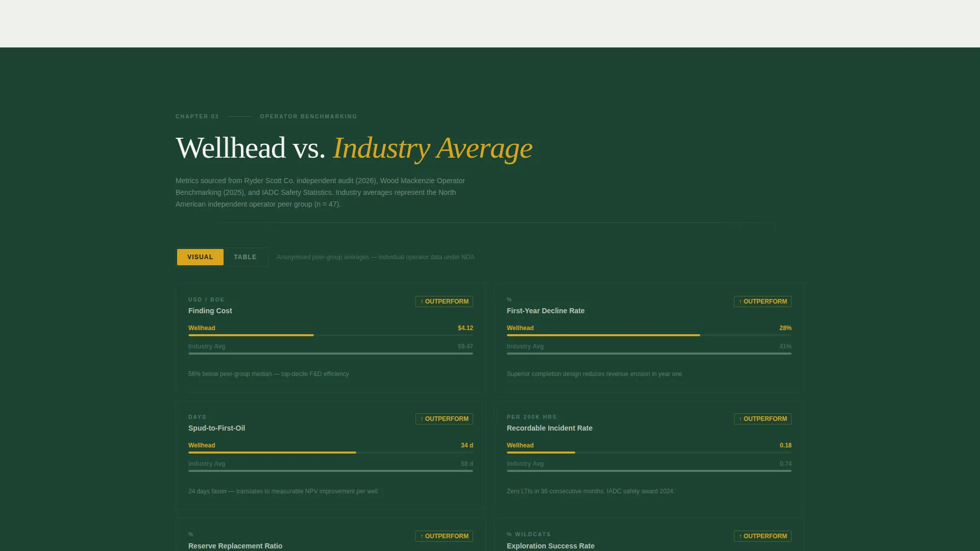The width and height of the screenshot is (980, 551).
Task: Click the Ryder Scott metrics source paragraph
Action: (x=321, y=192)
